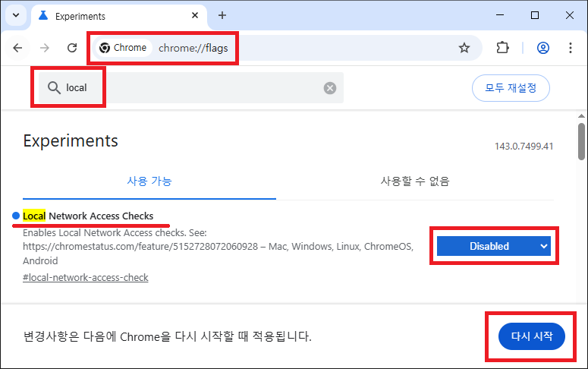Click the forward navigation arrow
This screenshot has width=588, height=369.
pos(45,48)
